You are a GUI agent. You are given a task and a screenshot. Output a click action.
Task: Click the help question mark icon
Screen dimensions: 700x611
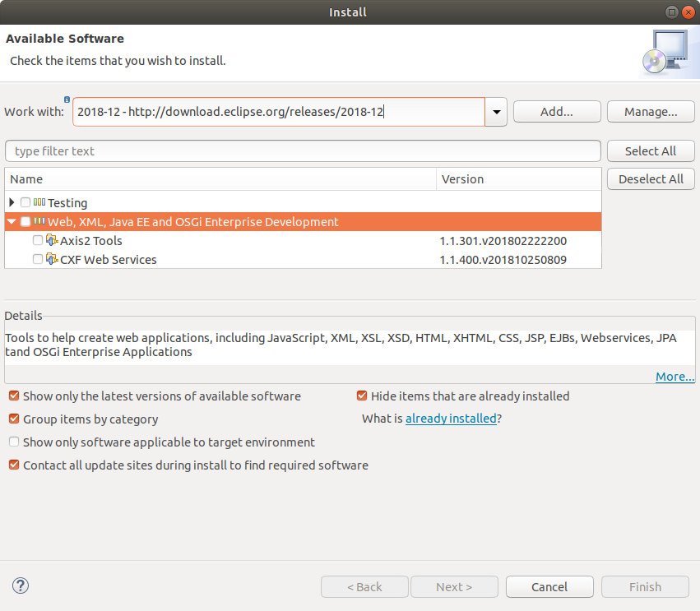tap(21, 586)
